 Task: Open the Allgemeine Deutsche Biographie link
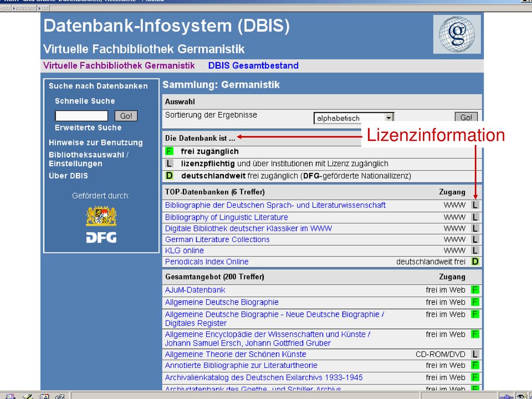click(x=221, y=302)
